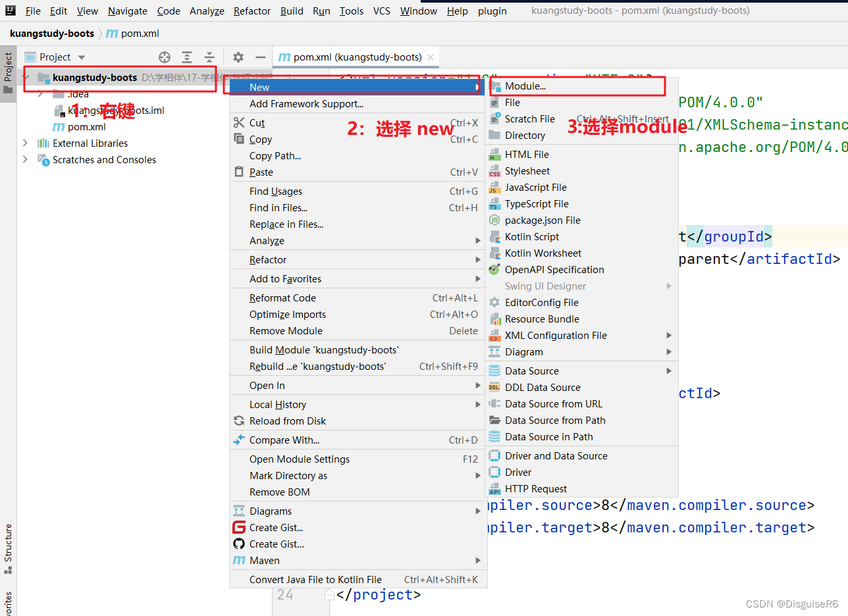Screen dimensions: 848x616
Task: Click the Cut scissors icon
Action: pyautogui.click(x=239, y=123)
